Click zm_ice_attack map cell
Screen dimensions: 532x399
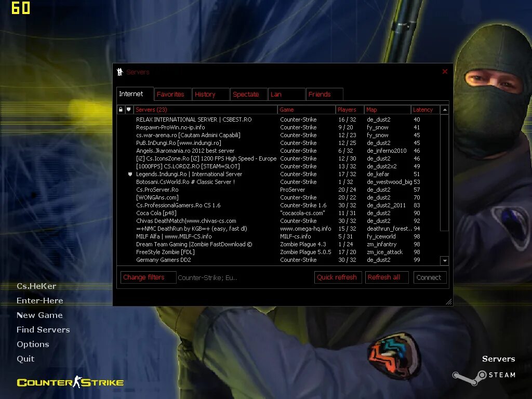385,252
